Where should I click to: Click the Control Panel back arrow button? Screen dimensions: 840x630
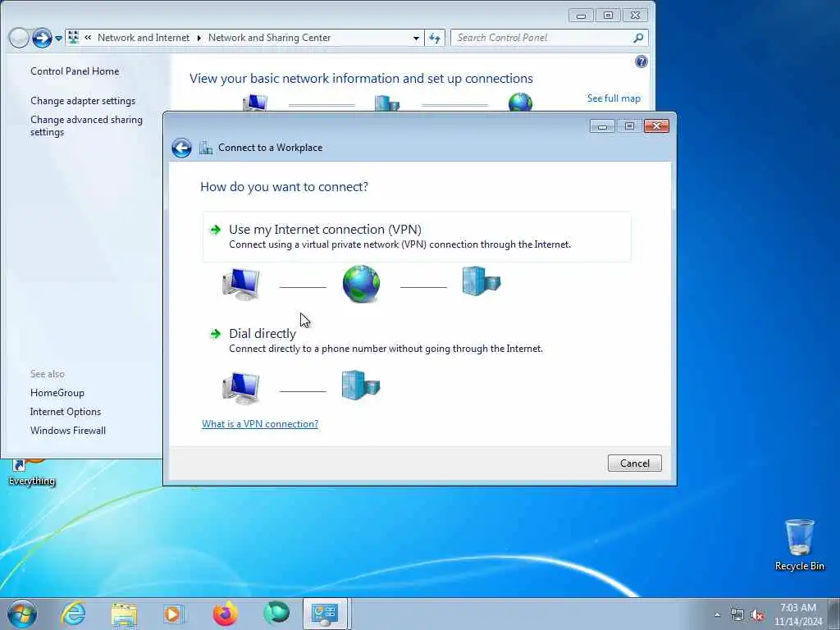pos(19,38)
